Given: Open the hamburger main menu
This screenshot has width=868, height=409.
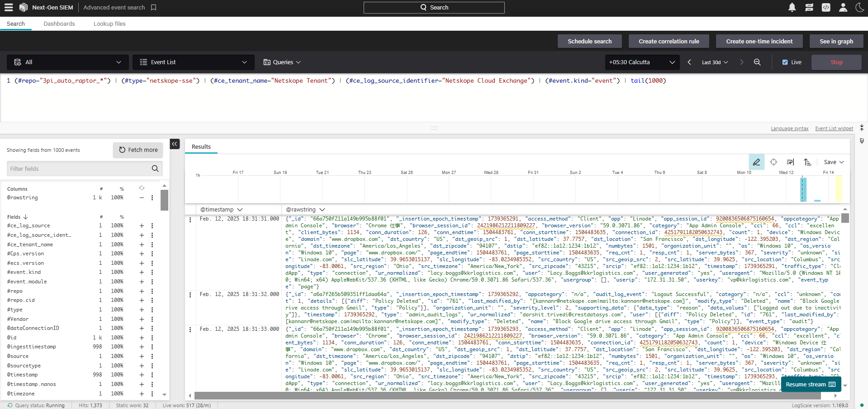Looking at the screenshot, I should (x=9, y=7).
